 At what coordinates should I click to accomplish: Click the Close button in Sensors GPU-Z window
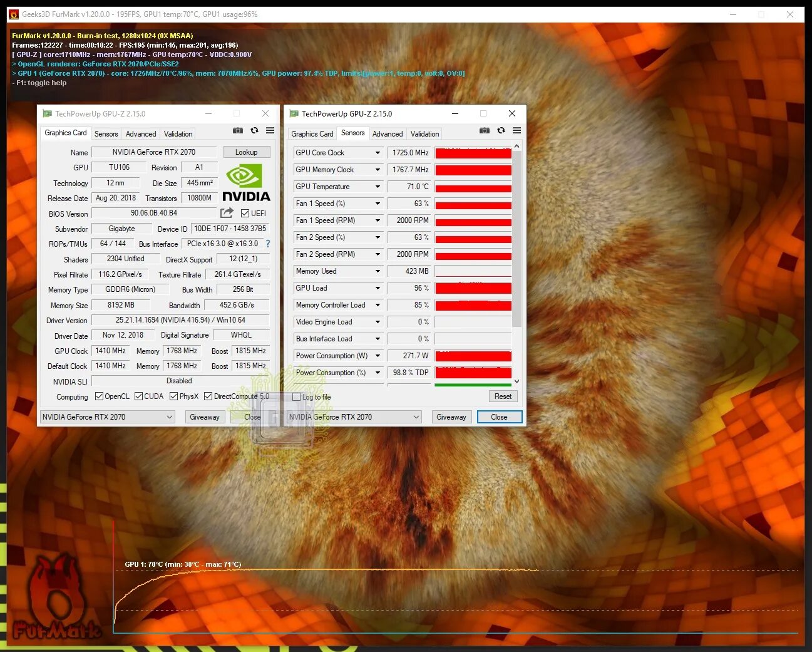[499, 417]
